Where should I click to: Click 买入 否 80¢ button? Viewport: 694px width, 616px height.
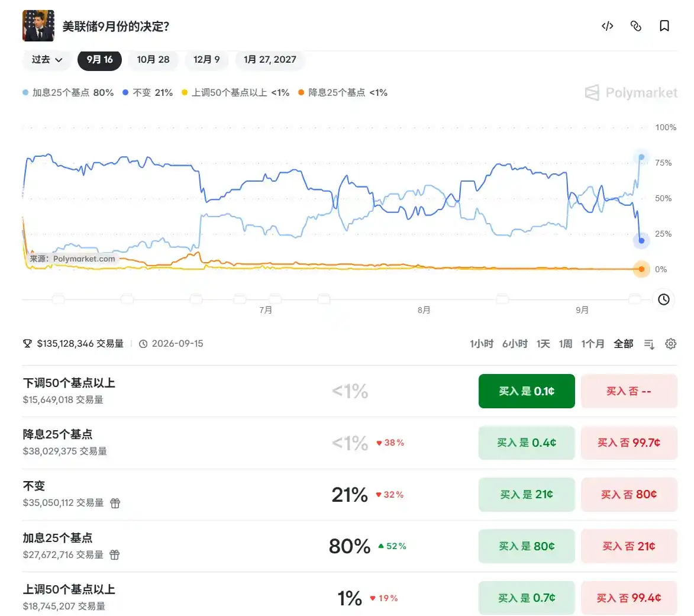[x=629, y=495]
